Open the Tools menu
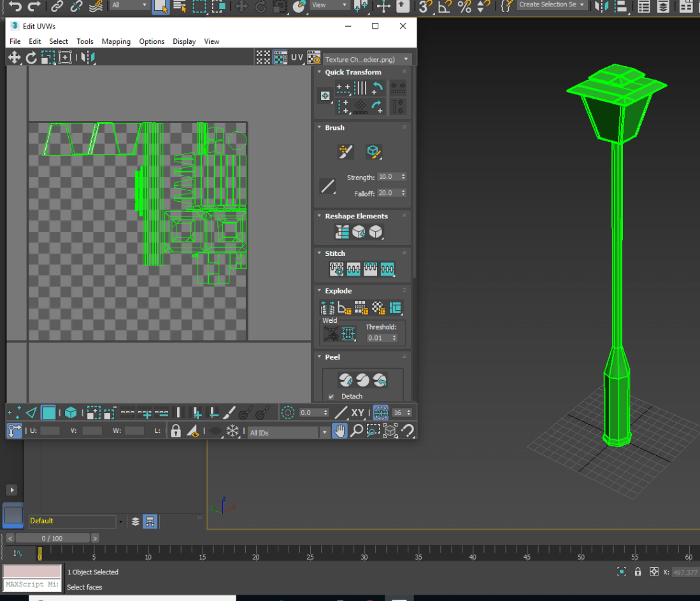Screen dimensions: 700x601 (85, 41)
